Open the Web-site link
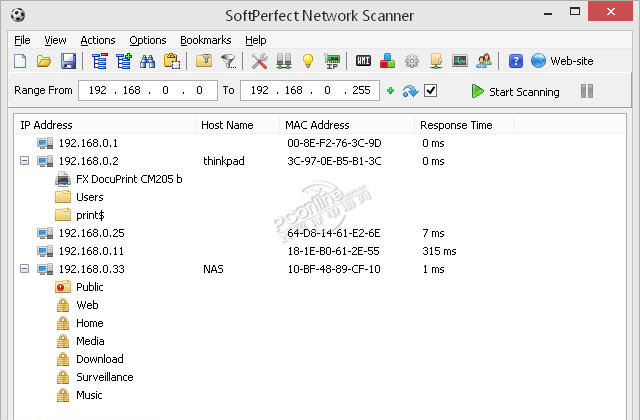 (562, 61)
